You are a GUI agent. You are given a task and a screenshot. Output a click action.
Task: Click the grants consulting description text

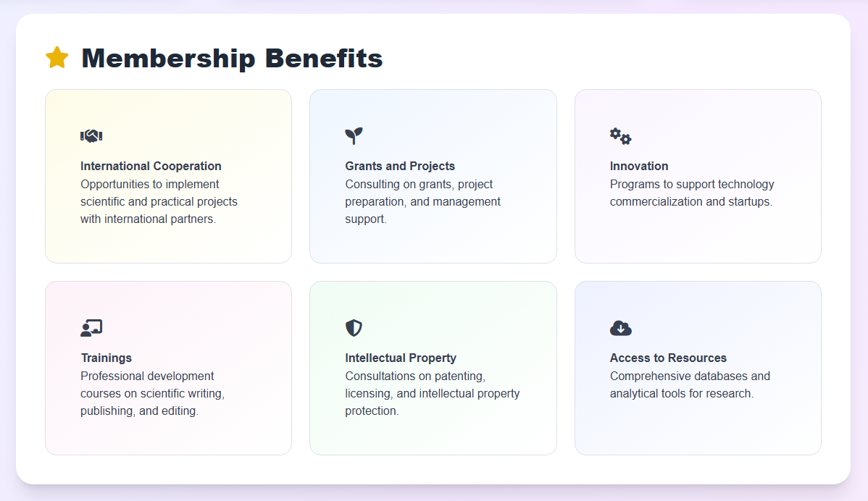(x=422, y=201)
